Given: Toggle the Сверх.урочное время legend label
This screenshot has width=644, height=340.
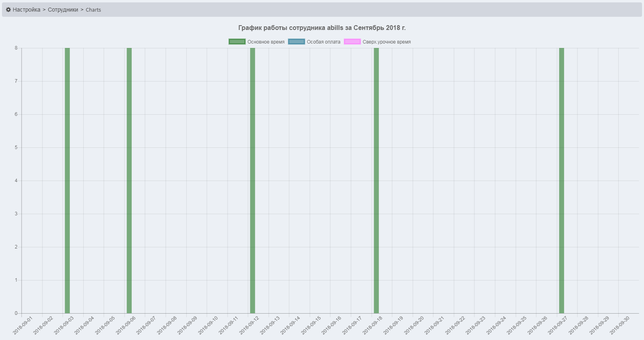Looking at the screenshot, I should [x=386, y=42].
